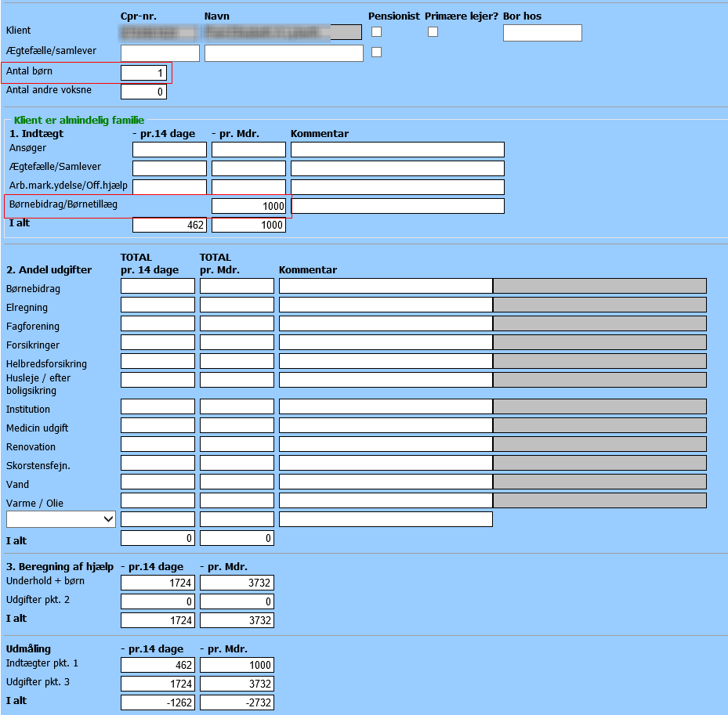Click the '2. Andel udgifter' section label

point(49,270)
